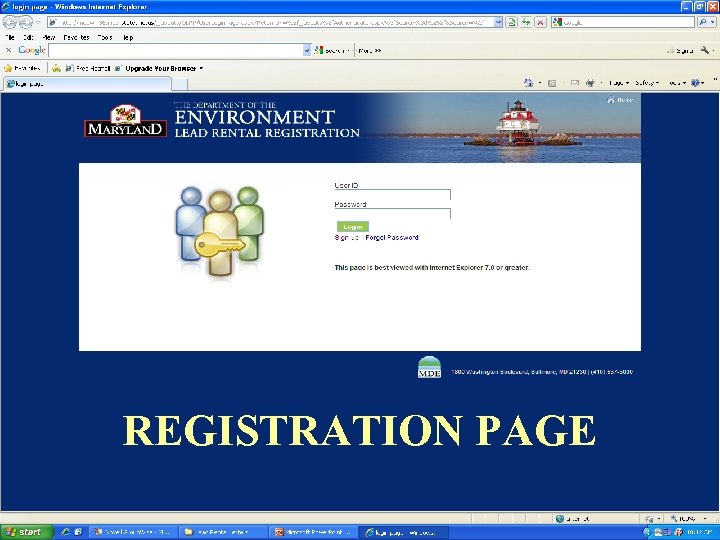The height and width of the screenshot is (540, 720).
Task: Open the Safety dropdown in the command bar
Action: (647, 83)
